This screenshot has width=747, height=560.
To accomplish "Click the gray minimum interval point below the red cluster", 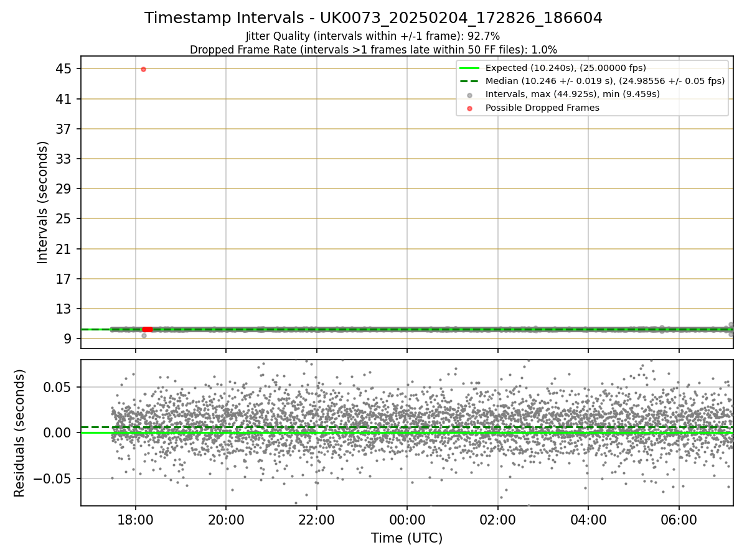I will point(144,335).
